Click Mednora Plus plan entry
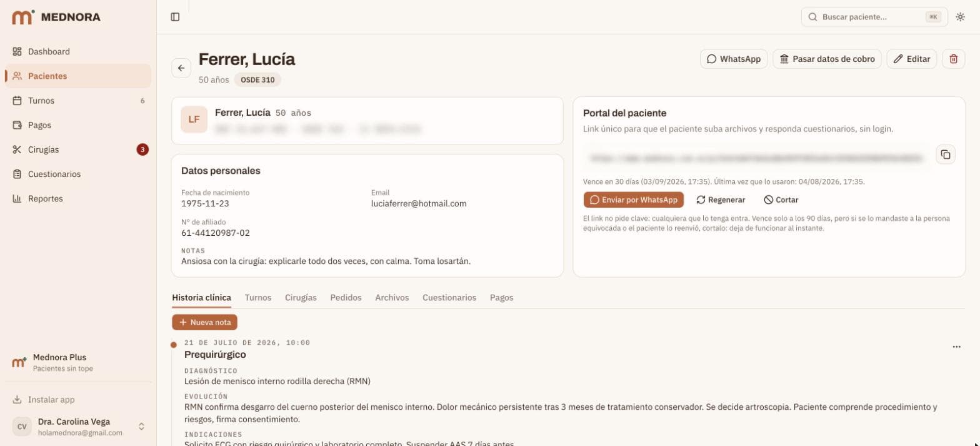The image size is (980, 446). click(78, 362)
